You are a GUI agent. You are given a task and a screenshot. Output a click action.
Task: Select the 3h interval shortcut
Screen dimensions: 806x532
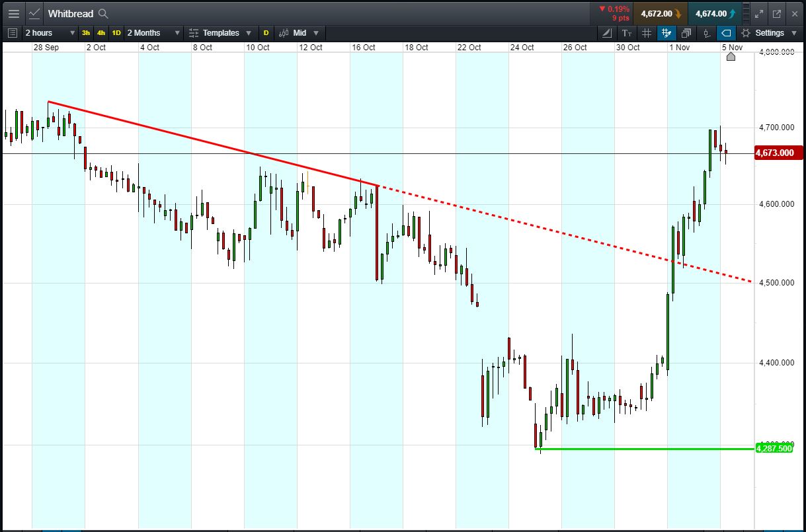pyautogui.click(x=86, y=33)
